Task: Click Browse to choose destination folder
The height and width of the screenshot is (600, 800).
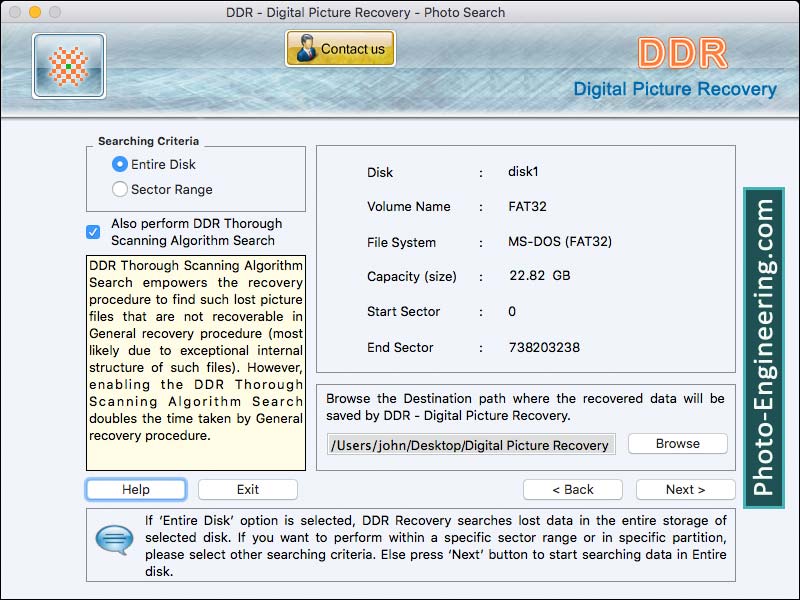Action: click(677, 443)
